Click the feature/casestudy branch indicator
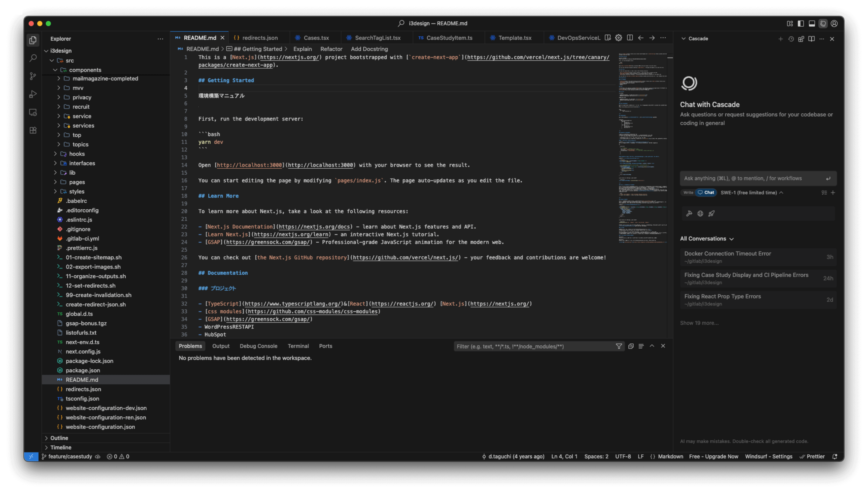Viewport: 868px width, 493px height. click(x=67, y=456)
